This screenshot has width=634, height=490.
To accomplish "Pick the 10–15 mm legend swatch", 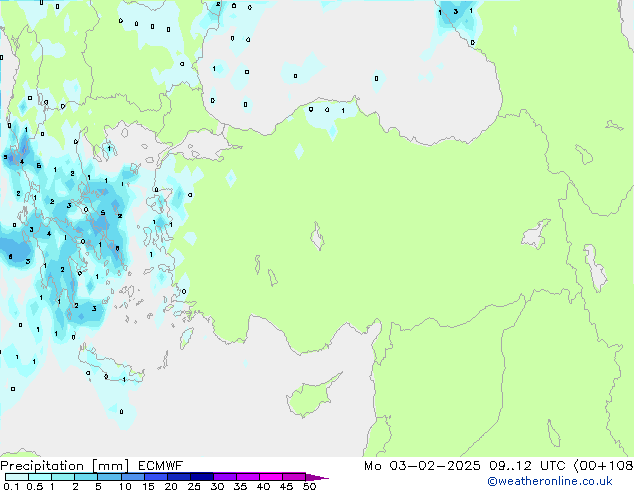I will click(132, 477).
